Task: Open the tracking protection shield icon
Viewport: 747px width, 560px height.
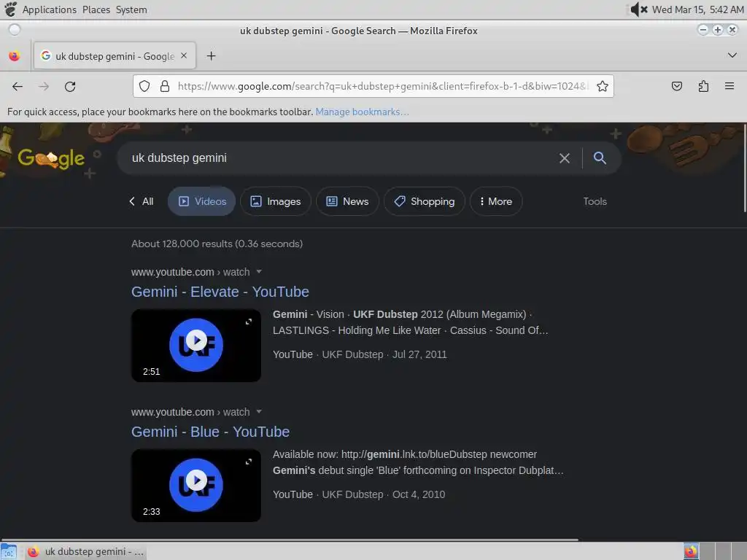Action: [144, 86]
